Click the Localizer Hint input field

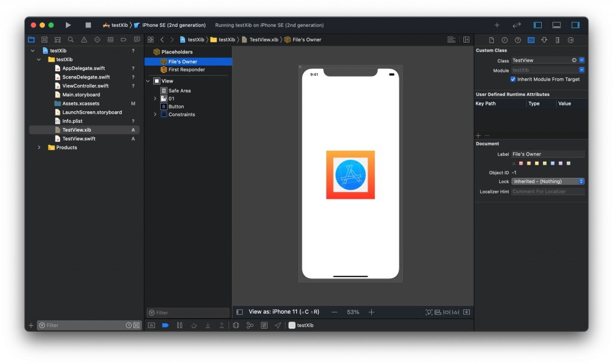point(547,192)
